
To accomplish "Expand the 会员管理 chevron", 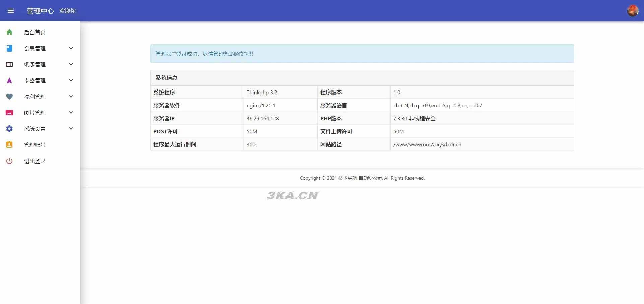I will click(71, 48).
